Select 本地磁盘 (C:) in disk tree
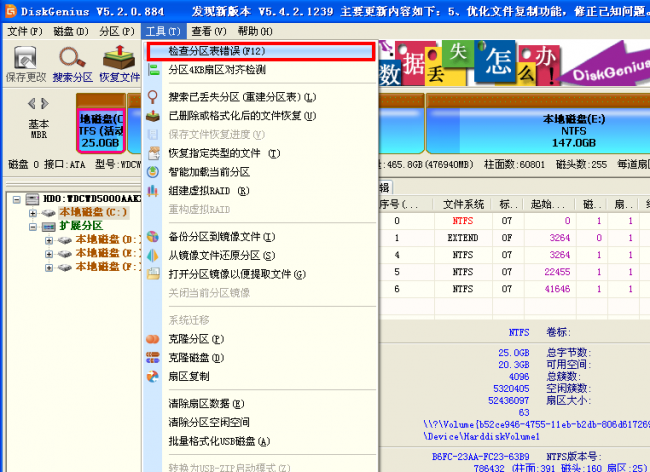The width and height of the screenshot is (650, 472). pyautogui.click(x=93, y=213)
